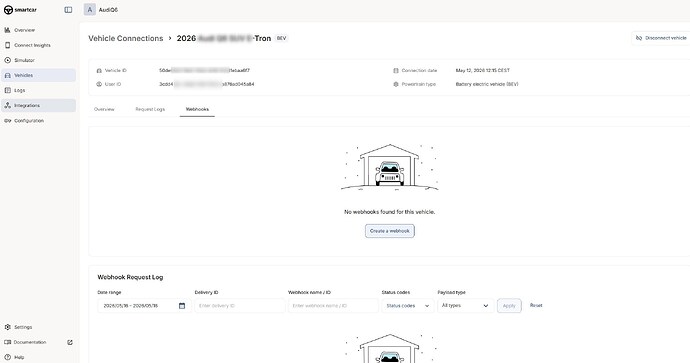
Task: Click the breadcrumb chevron separator
Action: pos(170,38)
